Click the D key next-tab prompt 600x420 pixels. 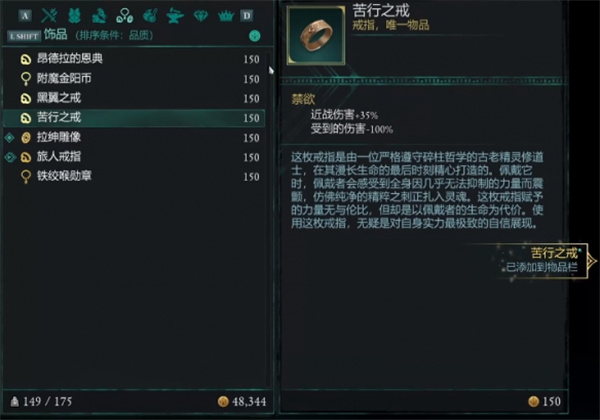pos(247,16)
